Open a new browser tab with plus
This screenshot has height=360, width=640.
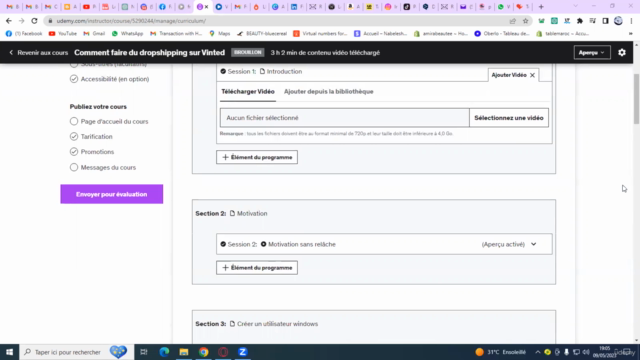(541, 7)
